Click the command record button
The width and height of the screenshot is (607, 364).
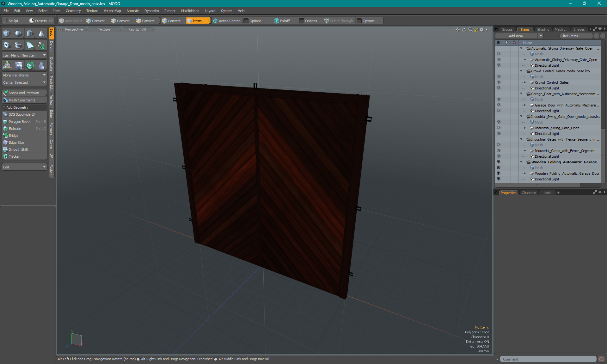[601, 359]
